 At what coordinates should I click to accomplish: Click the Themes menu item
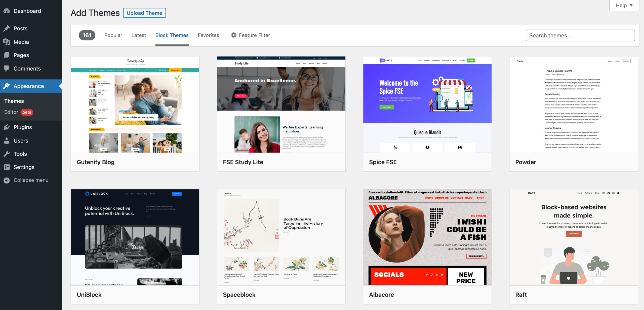(14, 100)
